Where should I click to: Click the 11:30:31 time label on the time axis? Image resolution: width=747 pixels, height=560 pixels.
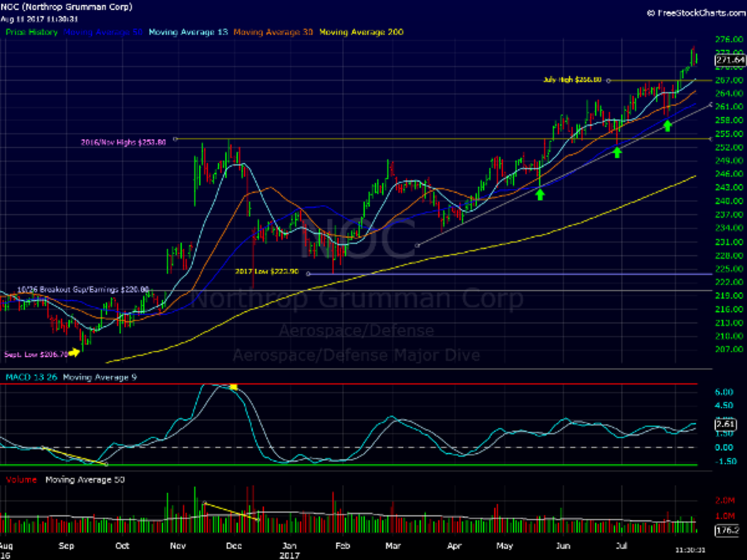click(x=690, y=550)
